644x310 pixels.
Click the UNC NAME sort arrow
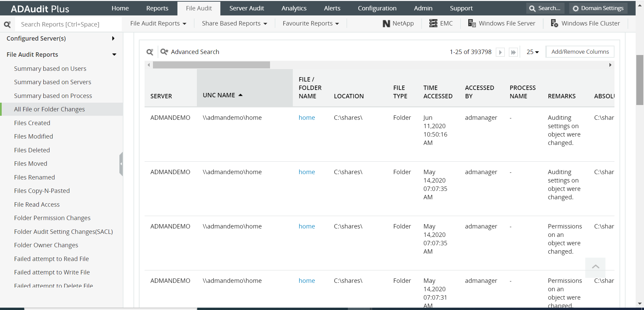pos(240,95)
